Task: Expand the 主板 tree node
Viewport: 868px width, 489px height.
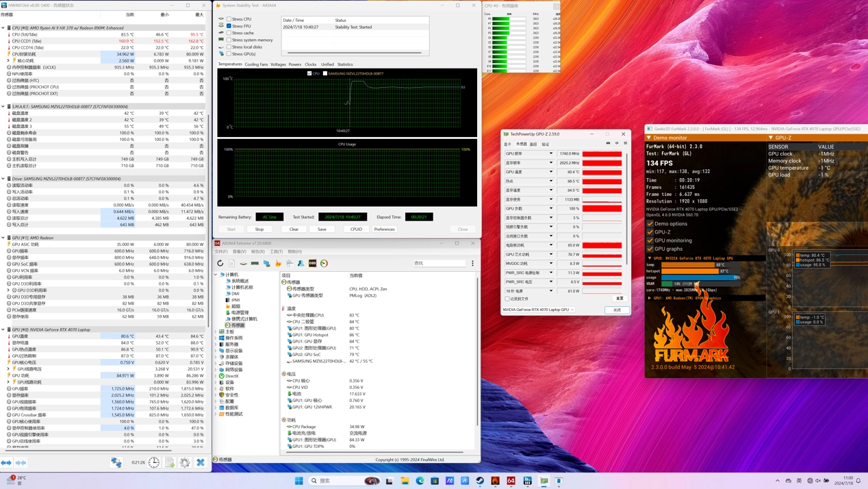Action: click(x=216, y=331)
